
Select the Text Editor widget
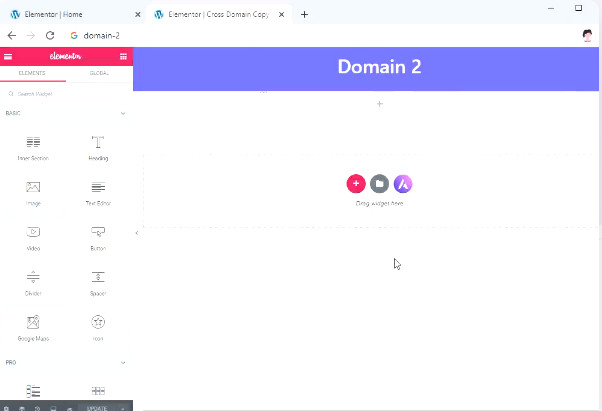pyautogui.click(x=98, y=193)
